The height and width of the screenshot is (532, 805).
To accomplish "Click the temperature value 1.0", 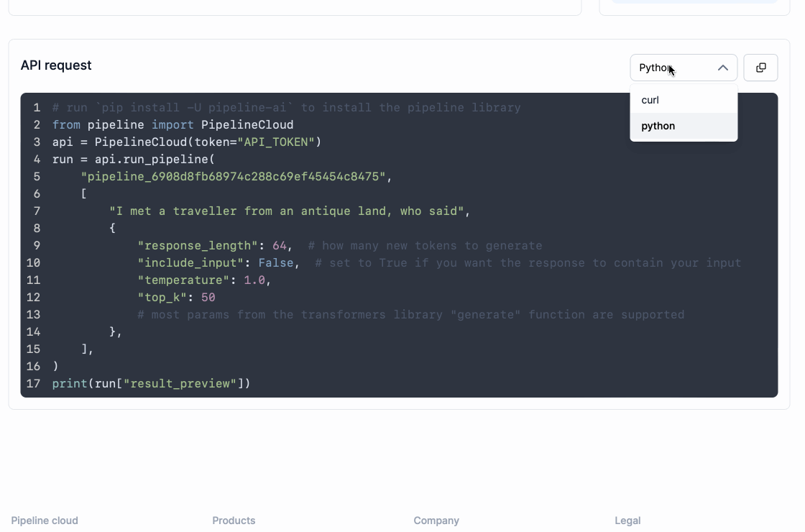I will tap(254, 280).
